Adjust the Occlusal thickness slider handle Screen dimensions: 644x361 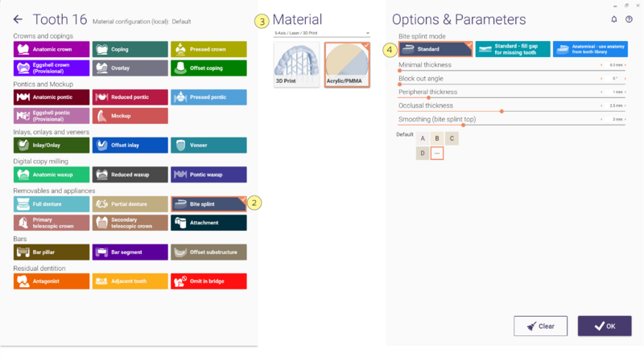(x=502, y=112)
